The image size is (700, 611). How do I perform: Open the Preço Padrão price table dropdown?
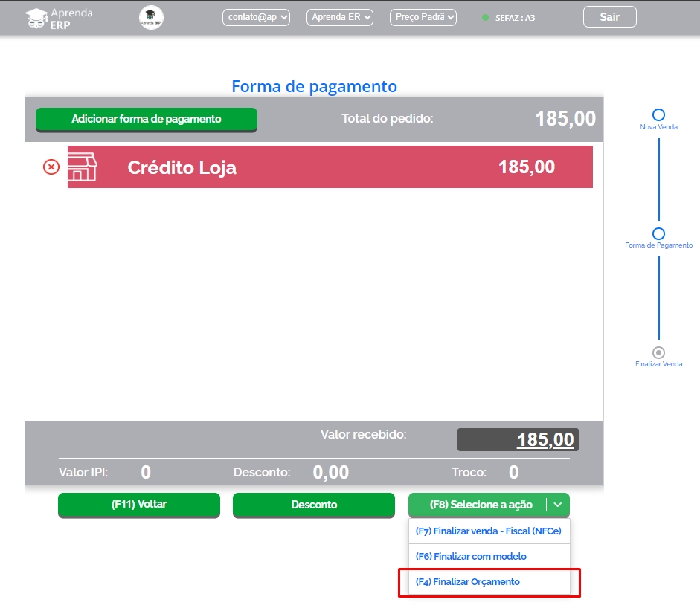(x=423, y=18)
